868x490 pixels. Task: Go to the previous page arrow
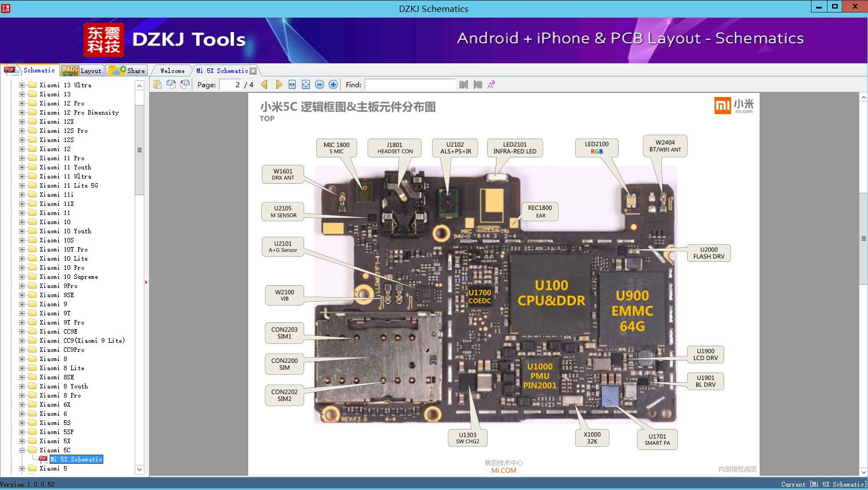tap(264, 84)
